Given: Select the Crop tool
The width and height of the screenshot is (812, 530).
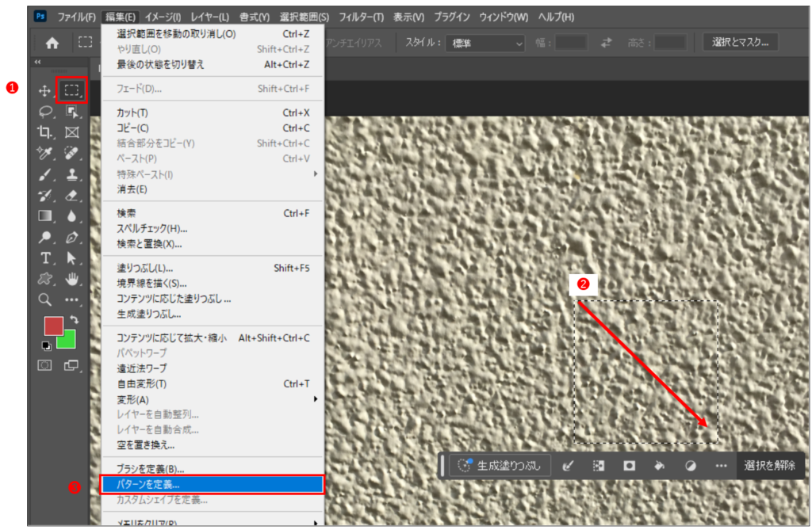Looking at the screenshot, I should 45,133.
